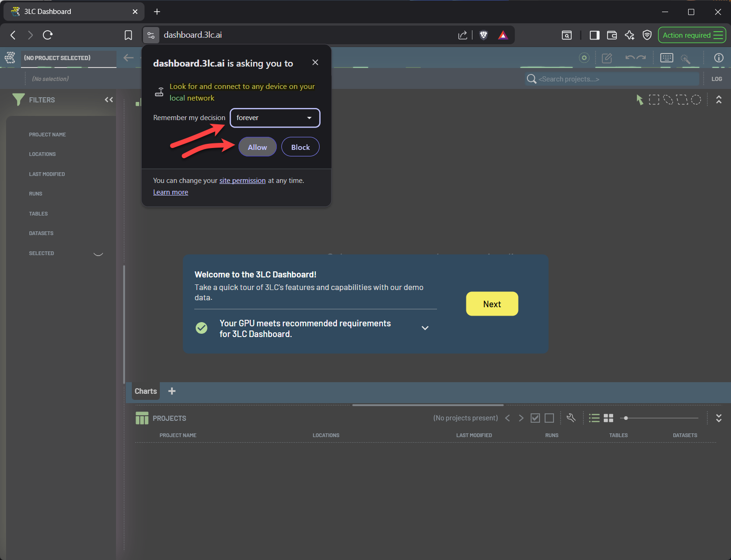Click the edit pencil icon in toolbar
The height and width of the screenshot is (560, 731).
click(607, 58)
